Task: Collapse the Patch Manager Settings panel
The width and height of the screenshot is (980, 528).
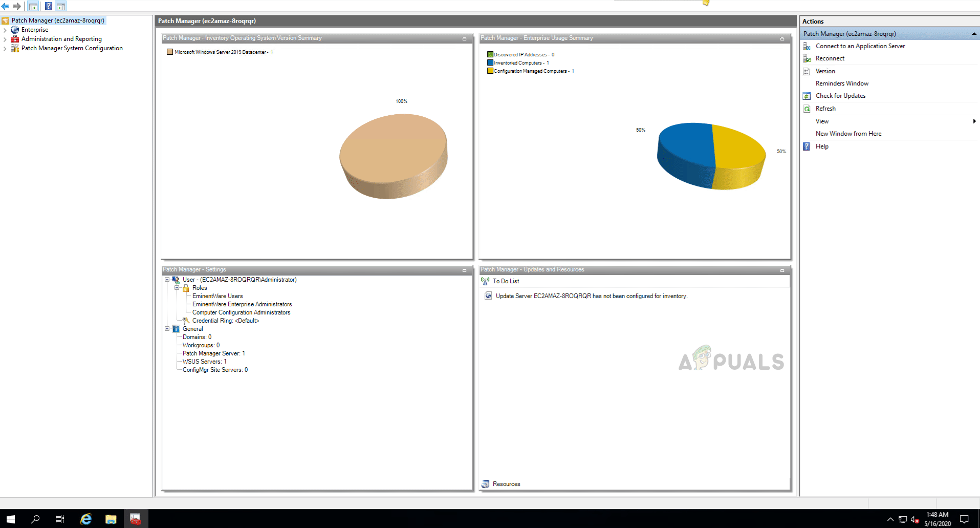Action: tap(465, 270)
